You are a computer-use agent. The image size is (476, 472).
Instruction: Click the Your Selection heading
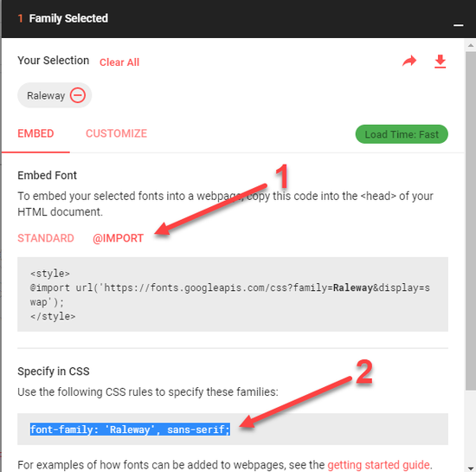click(53, 61)
